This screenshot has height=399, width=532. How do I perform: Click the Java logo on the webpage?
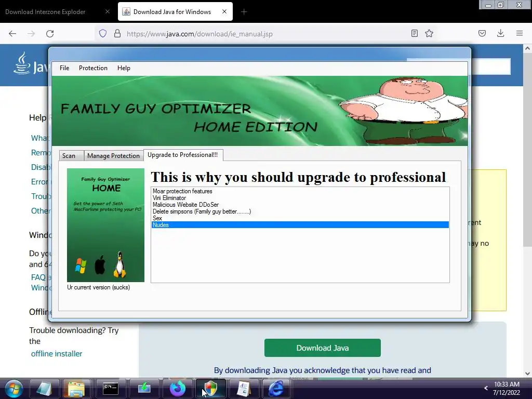coord(31,64)
